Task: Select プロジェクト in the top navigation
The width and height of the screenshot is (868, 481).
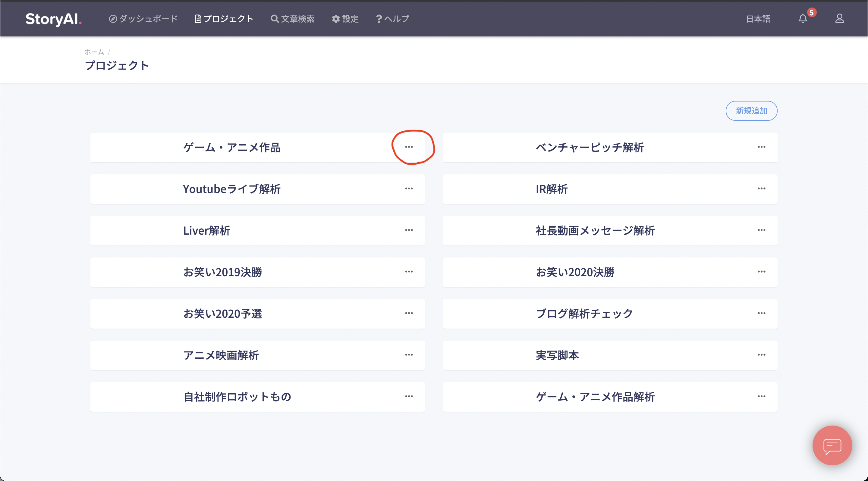Action: [224, 19]
